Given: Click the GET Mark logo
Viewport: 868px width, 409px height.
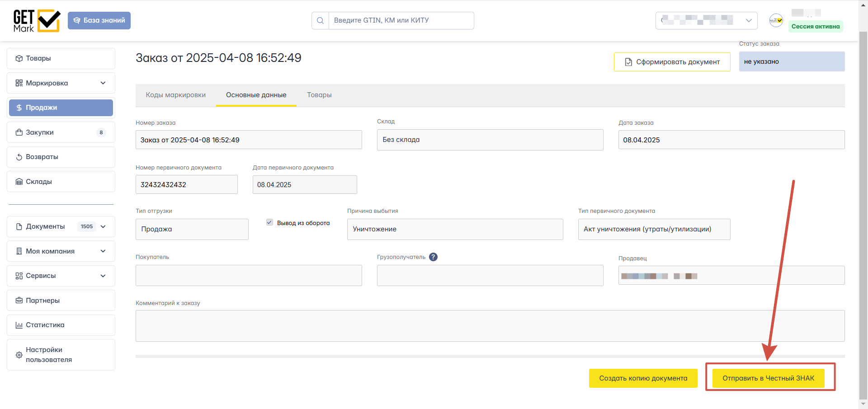Looking at the screenshot, I should coord(37,21).
